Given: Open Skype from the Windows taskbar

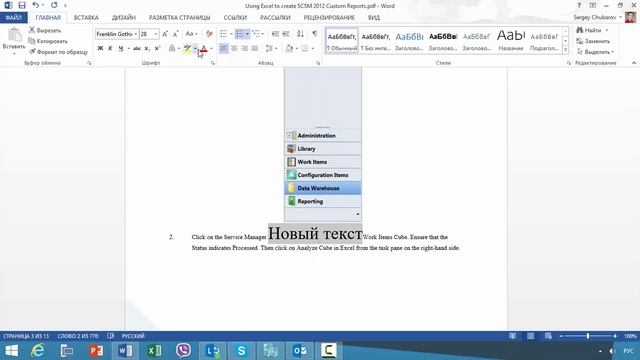Looking at the screenshot, I should click(x=242, y=351).
